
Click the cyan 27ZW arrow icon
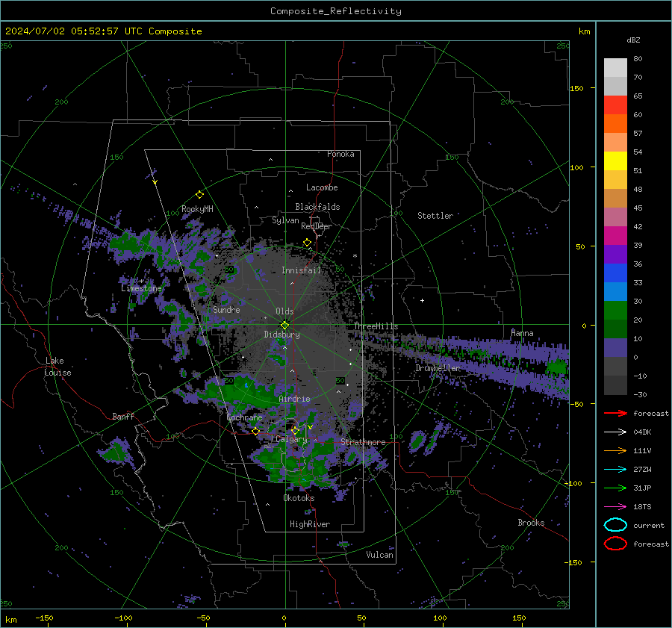point(615,470)
